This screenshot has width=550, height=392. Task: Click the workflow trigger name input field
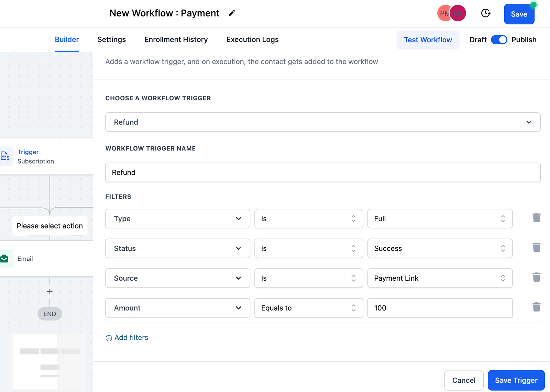pyautogui.click(x=322, y=172)
